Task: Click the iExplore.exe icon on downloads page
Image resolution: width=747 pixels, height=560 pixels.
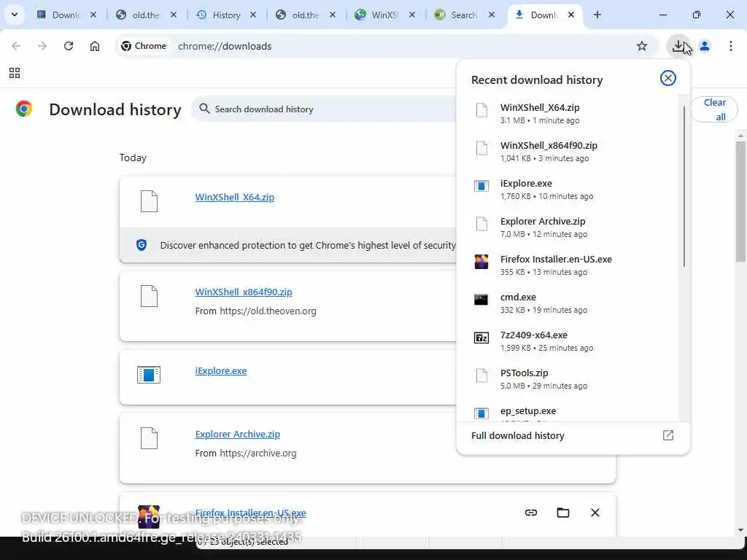Action: coord(149,375)
